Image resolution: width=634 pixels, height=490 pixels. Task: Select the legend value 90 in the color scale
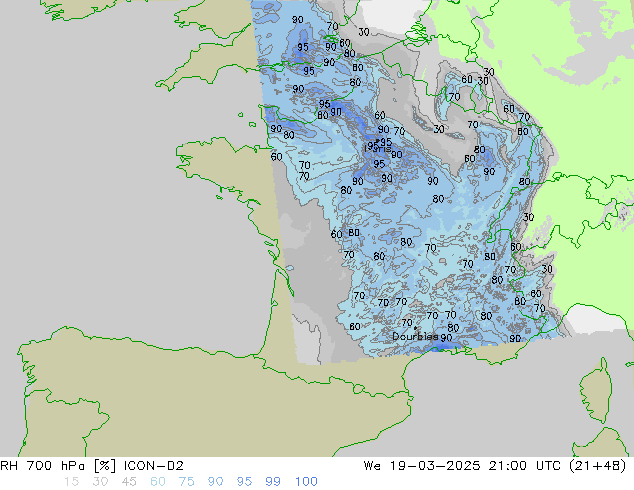(215, 482)
